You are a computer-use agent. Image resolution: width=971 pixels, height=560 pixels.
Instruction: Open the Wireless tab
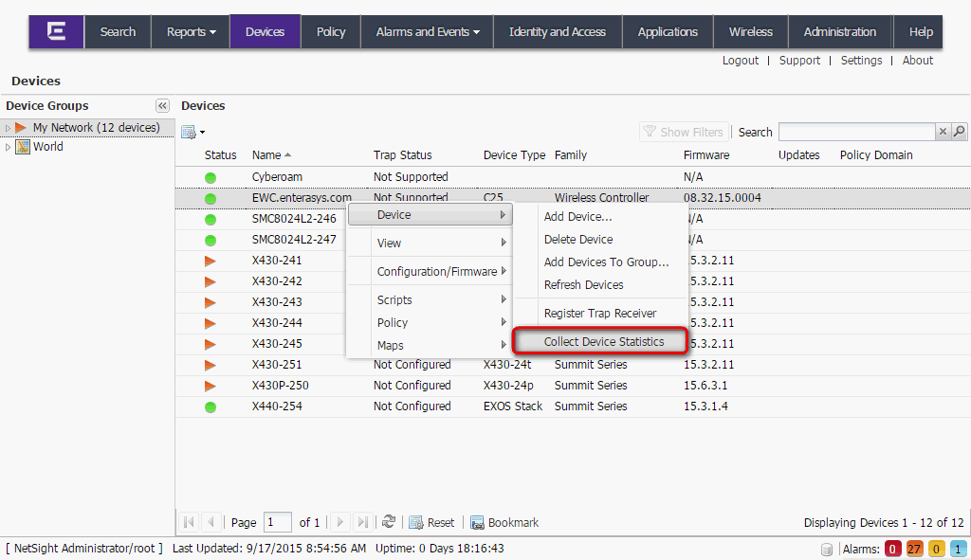click(751, 31)
